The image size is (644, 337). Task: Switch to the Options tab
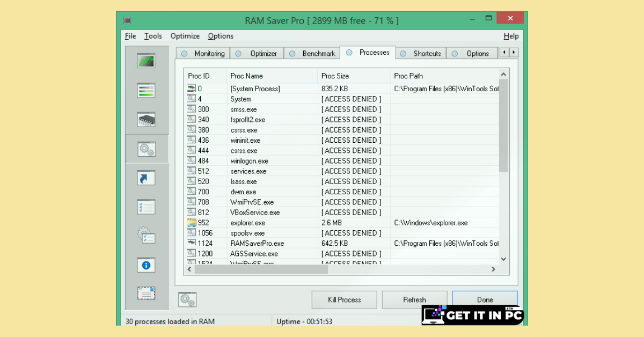pyautogui.click(x=472, y=54)
